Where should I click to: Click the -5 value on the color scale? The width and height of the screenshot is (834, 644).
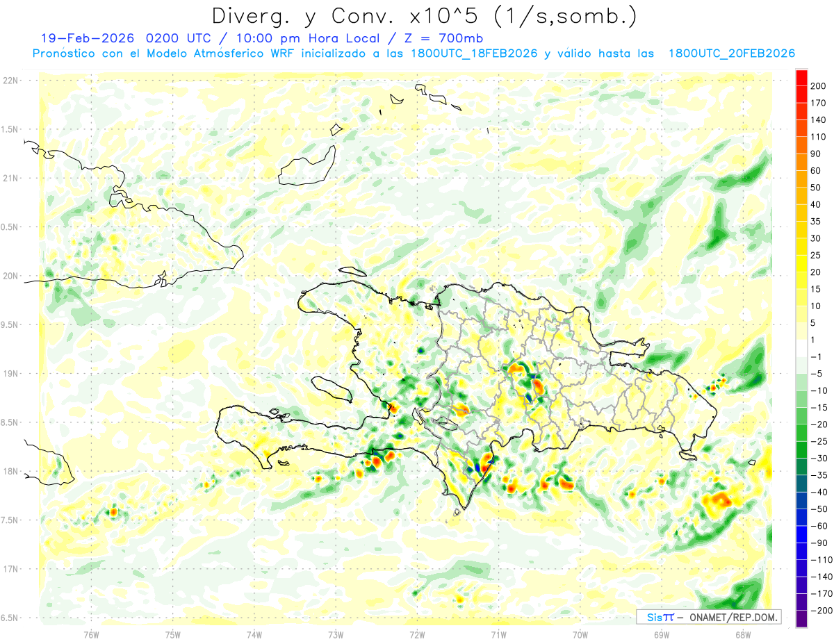(x=817, y=374)
